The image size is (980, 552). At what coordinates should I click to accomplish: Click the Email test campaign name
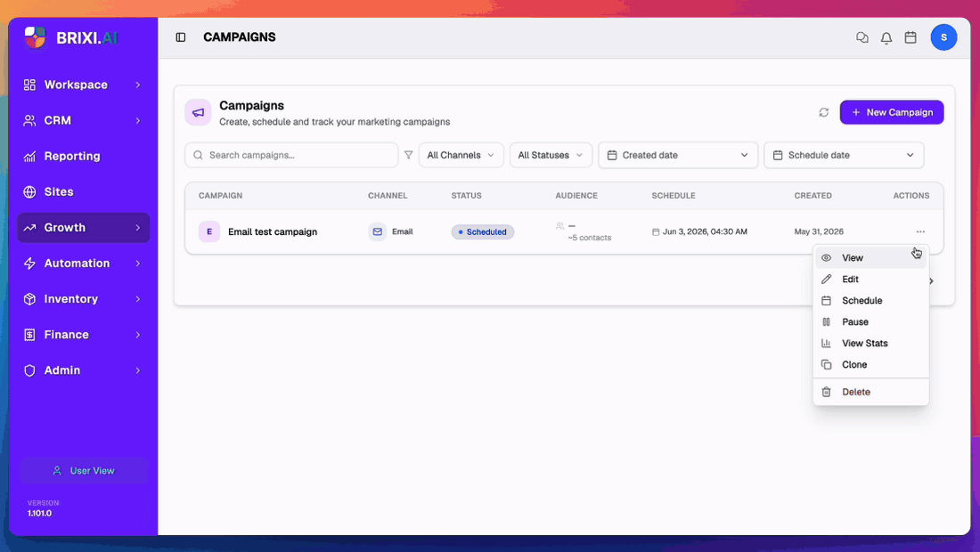(273, 231)
